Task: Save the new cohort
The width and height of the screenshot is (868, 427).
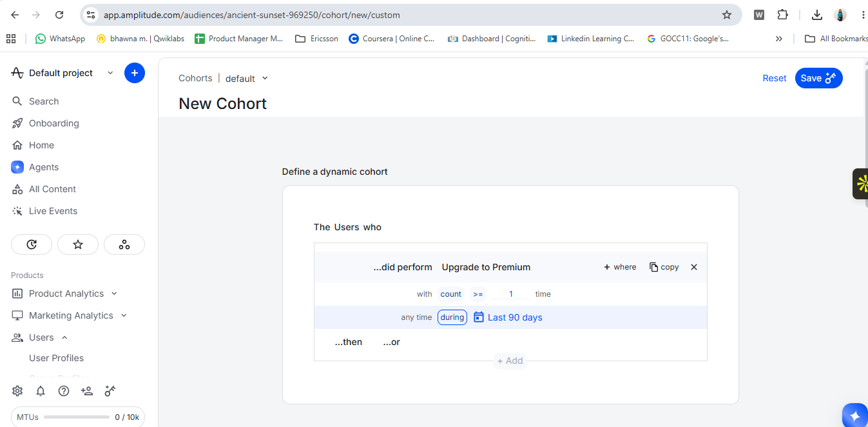Action: point(818,78)
